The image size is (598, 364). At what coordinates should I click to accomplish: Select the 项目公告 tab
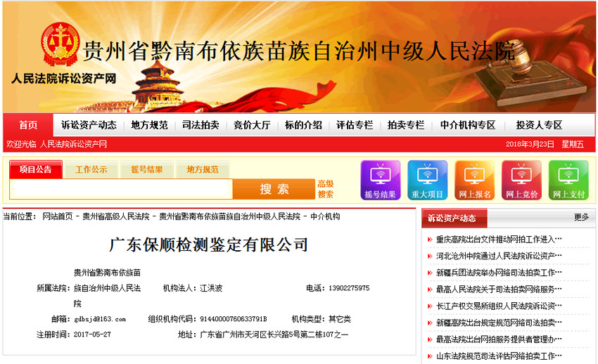(36, 169)
